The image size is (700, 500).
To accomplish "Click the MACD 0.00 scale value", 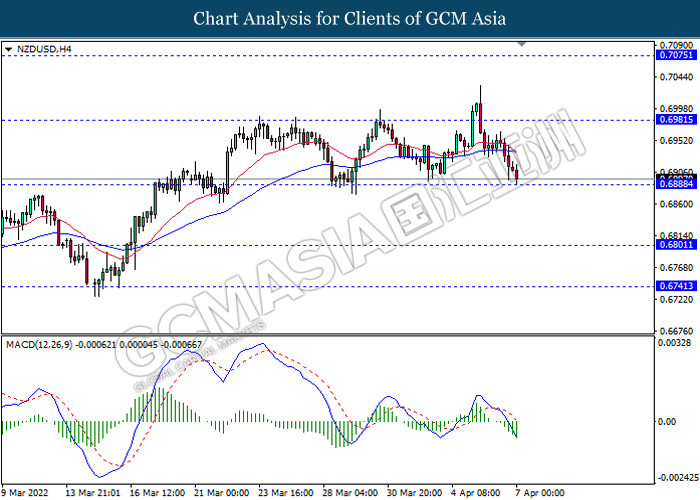I will tap(667, 421).
